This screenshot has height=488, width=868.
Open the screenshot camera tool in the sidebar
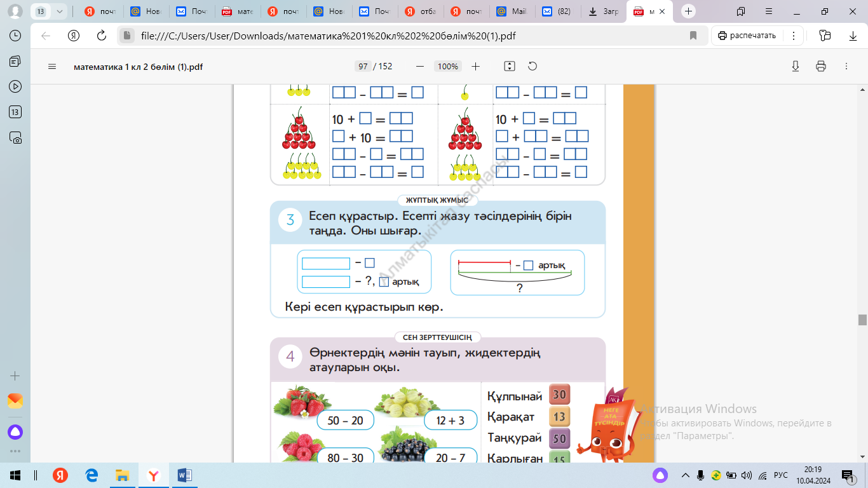click(x=15, y=137)
